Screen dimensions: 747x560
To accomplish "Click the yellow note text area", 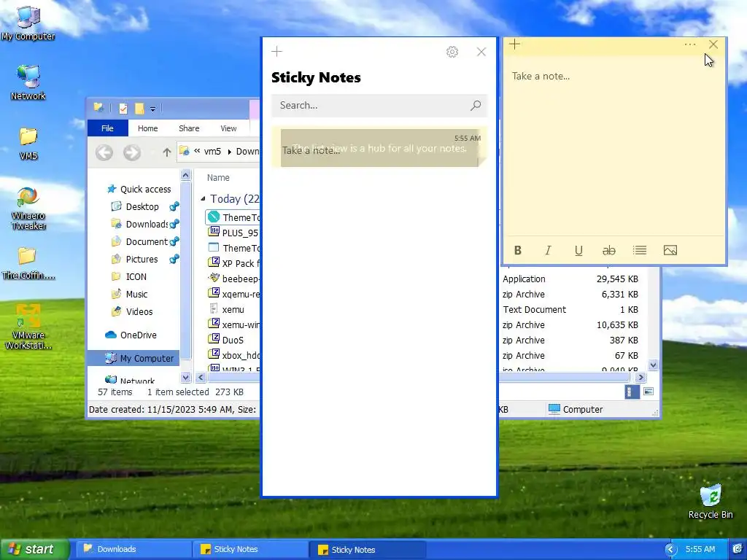I will [x=614, y=145].
